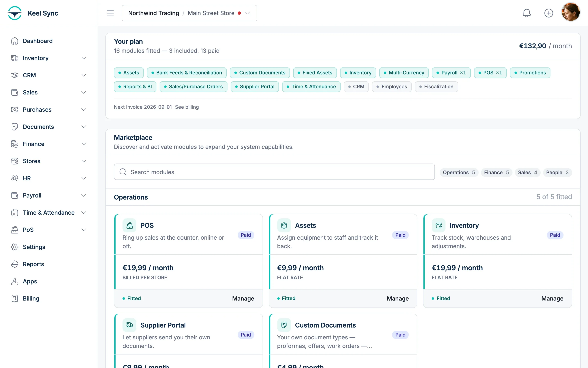Expand the Finance sidebar chevron

84,144
